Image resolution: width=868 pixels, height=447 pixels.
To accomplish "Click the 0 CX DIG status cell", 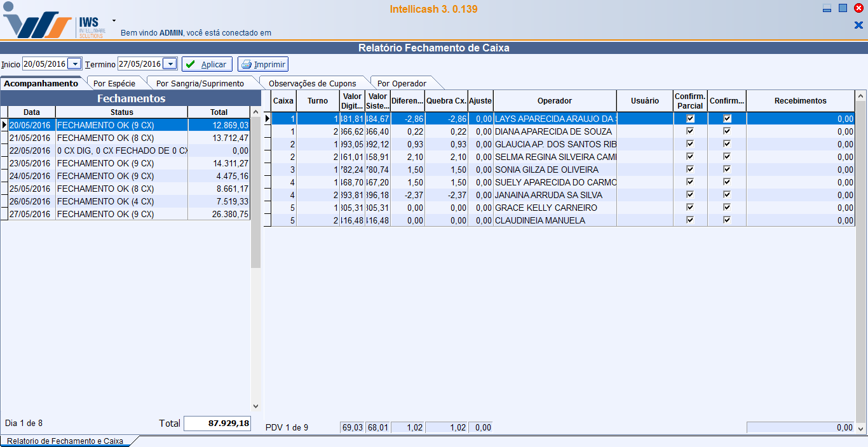I will tap(121, 150).
